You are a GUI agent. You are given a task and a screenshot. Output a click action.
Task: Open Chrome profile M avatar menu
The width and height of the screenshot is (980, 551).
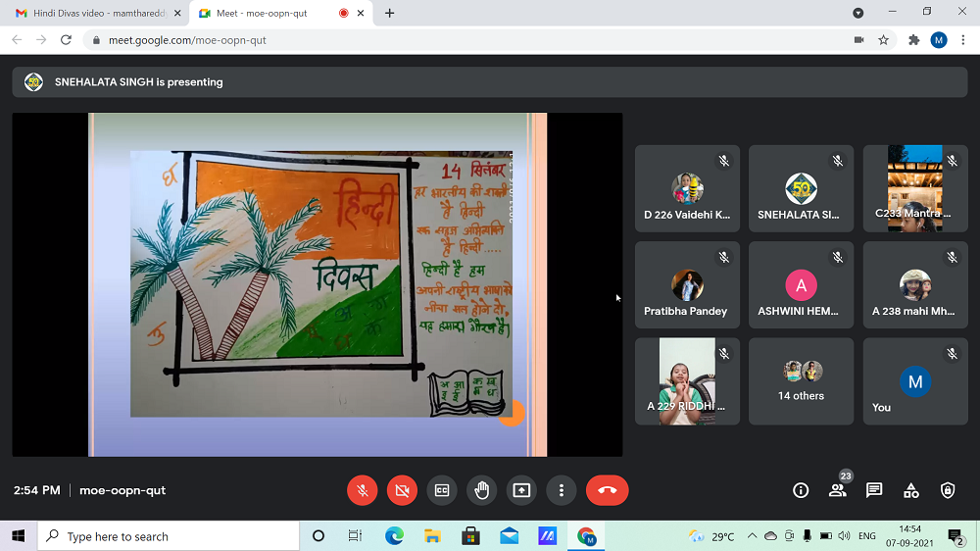939,40
